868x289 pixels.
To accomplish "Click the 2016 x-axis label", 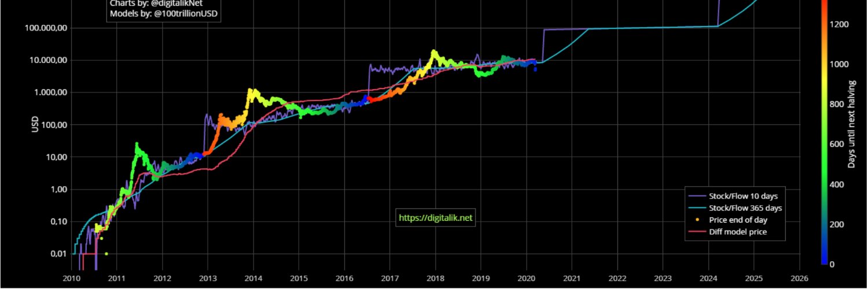I will tap(344, 279).
